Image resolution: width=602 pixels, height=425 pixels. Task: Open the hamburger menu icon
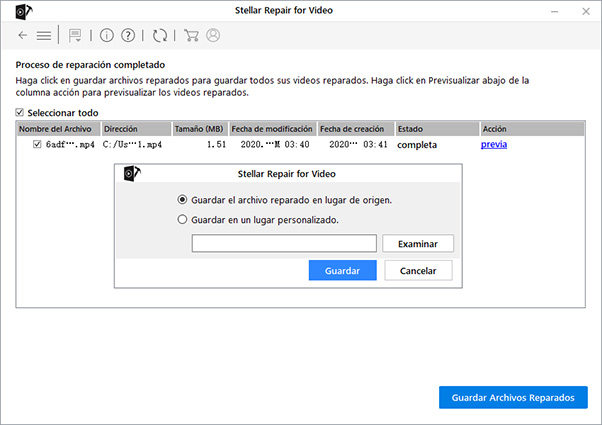click(x=44, y=35)
